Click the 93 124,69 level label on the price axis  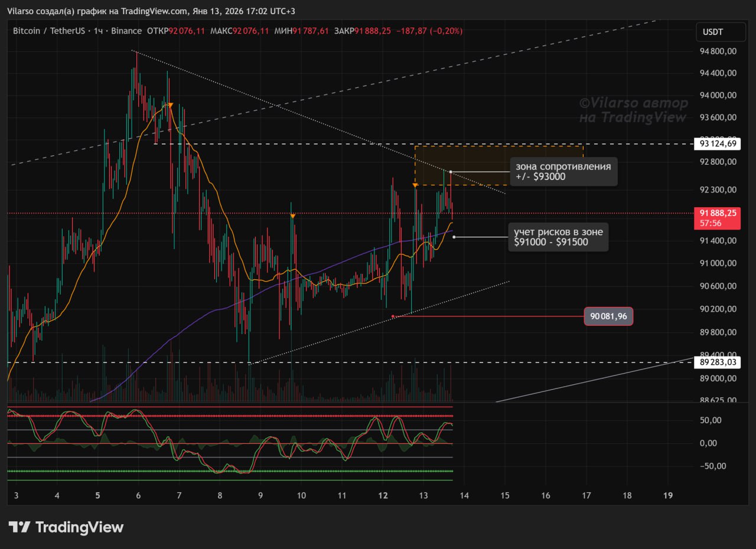718,143
